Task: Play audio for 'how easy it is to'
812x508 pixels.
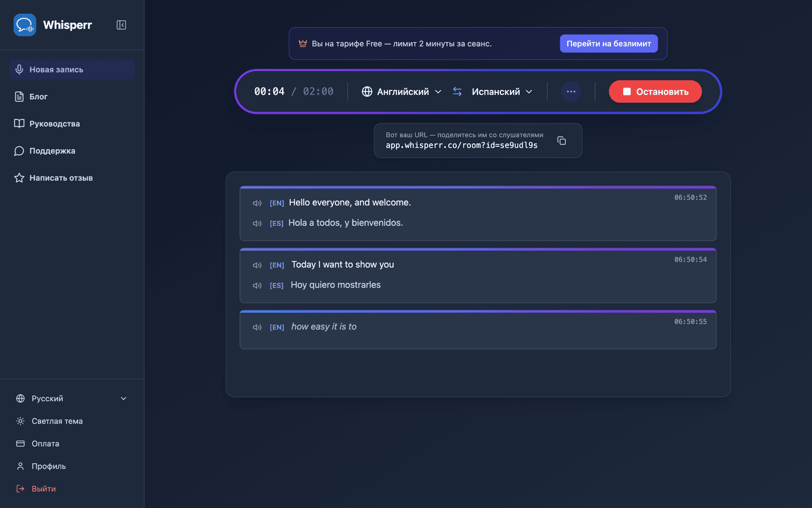Action: tap(257, 327)
